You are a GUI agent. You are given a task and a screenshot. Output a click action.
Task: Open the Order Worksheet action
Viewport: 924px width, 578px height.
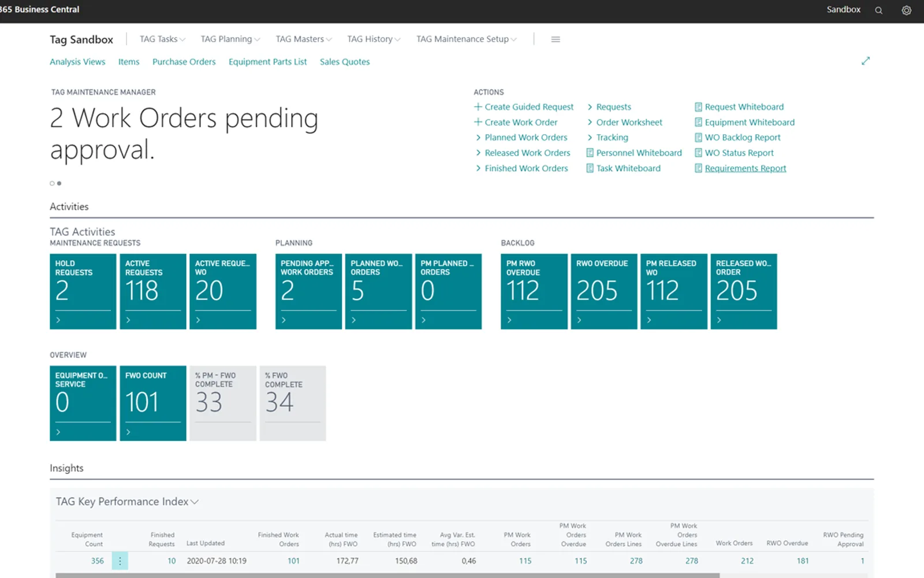tap(629, 122)
